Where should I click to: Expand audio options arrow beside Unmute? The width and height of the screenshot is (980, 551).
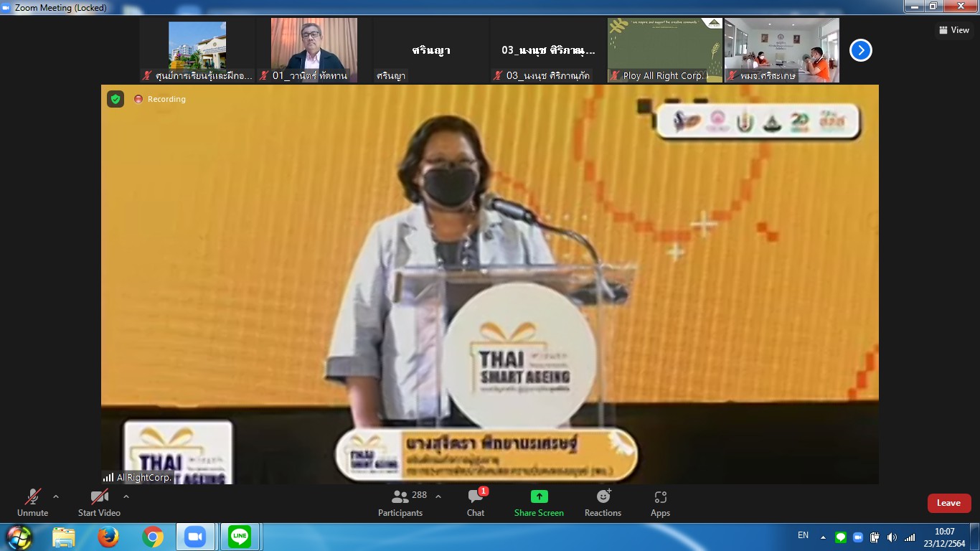coord(56,496)
